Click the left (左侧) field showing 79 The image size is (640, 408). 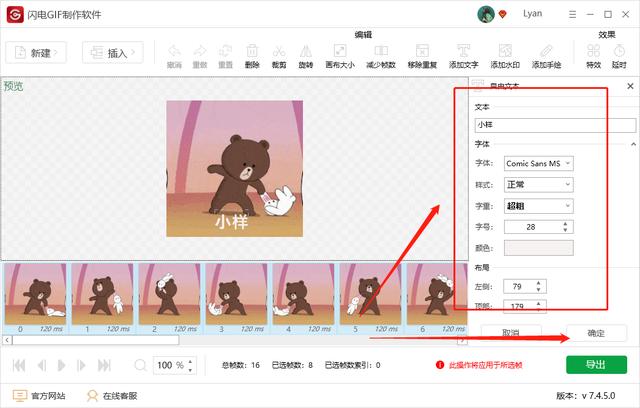[524, 286]
